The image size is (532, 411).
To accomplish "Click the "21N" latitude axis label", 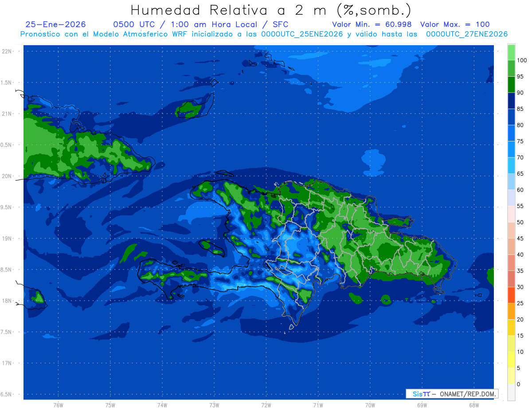I will point(6,114).
